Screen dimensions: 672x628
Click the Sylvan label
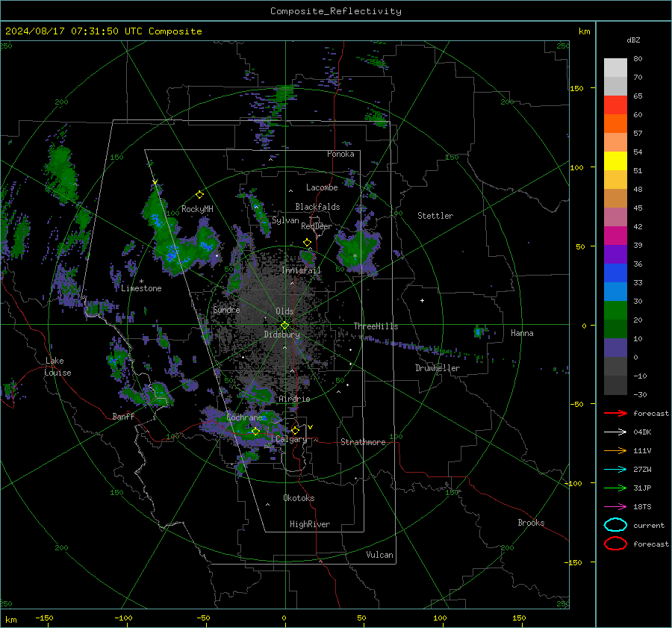[285, 220]
